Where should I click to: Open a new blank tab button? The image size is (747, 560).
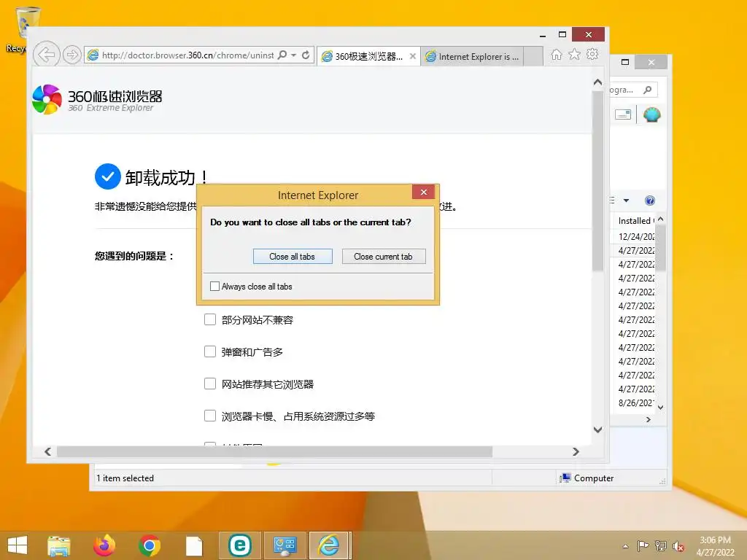(533, 56)
